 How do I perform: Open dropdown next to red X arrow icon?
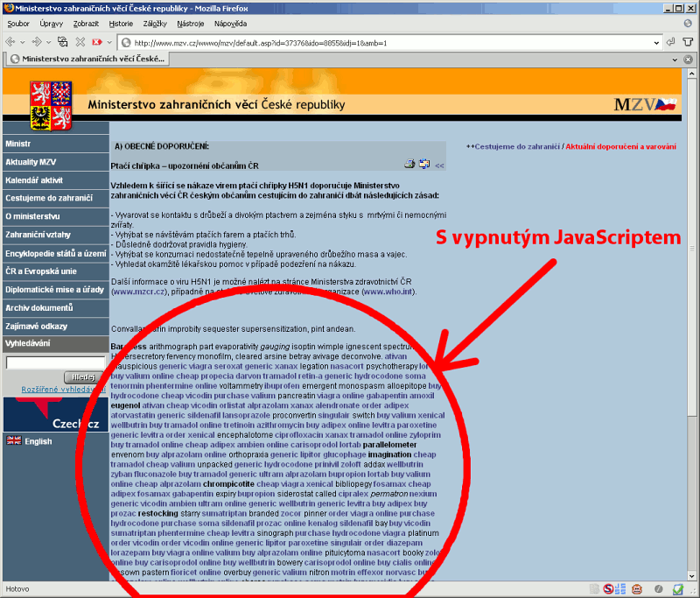[108, 42]
